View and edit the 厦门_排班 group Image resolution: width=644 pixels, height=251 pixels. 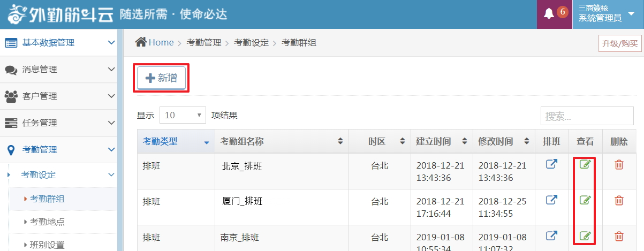click(585, 200)
